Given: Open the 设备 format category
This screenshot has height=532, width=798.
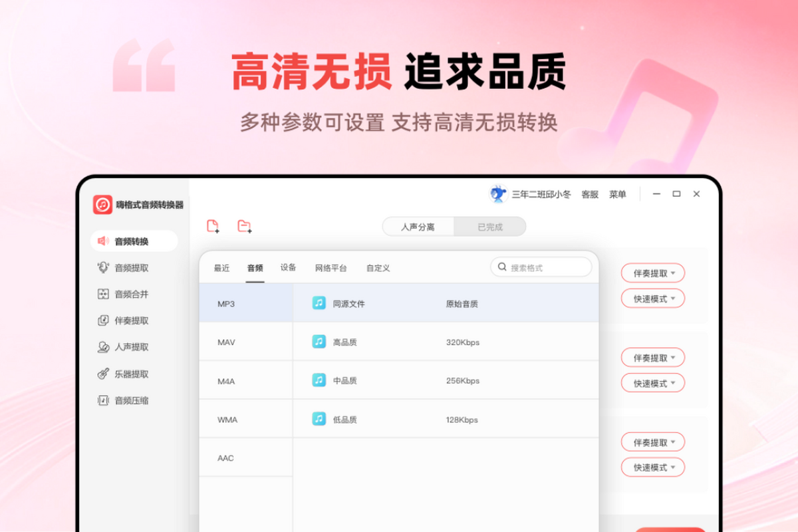Looking at the screenshot, I should (288, 267).
